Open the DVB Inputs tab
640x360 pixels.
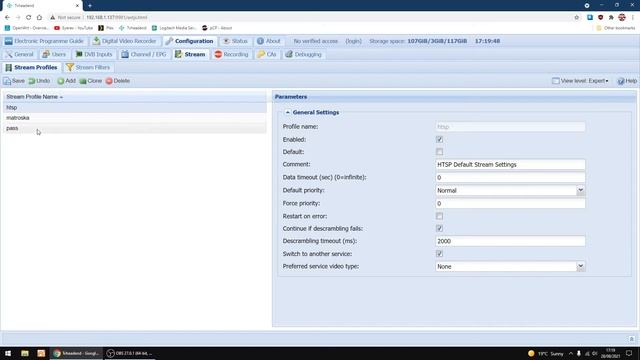(94, 54)
